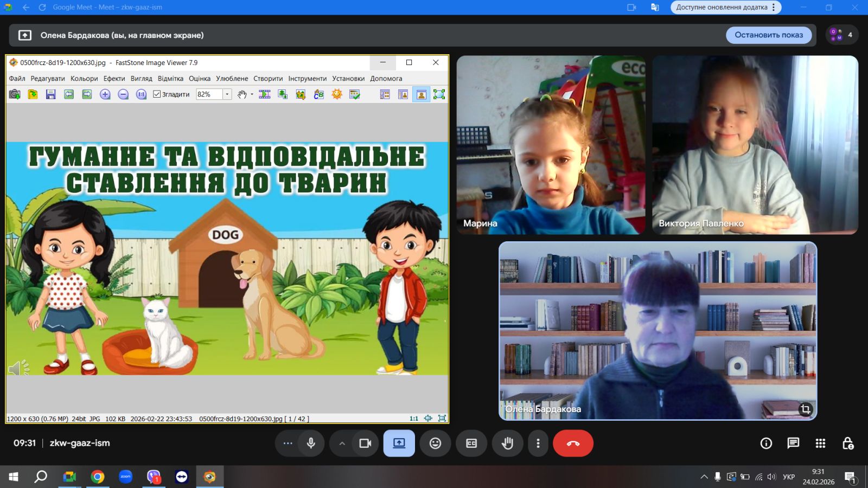Open the Файл menu
868x488 pixels.
click(17, 79)
